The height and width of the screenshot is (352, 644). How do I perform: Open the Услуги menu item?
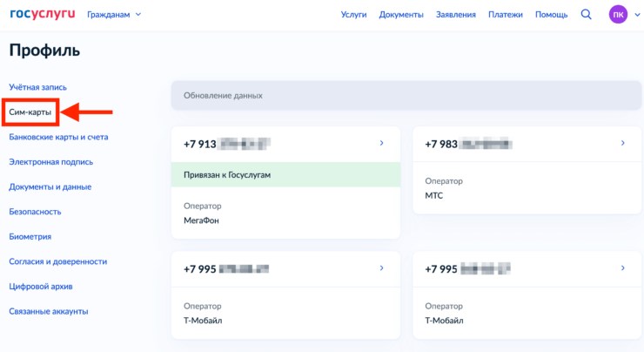[353, 15]
